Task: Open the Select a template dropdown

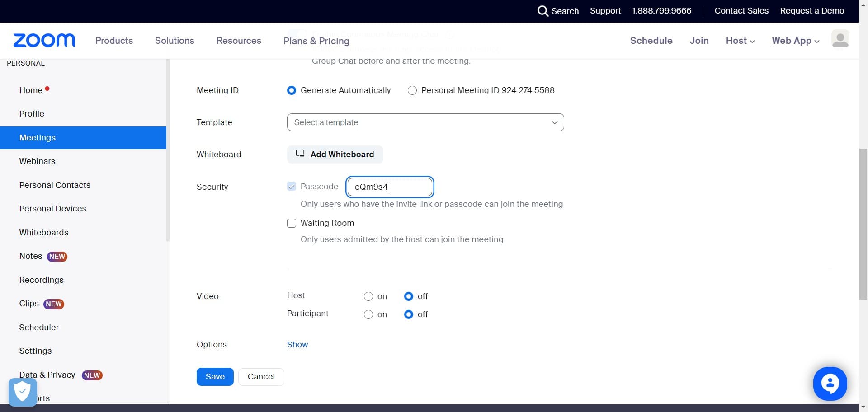Action: coord(425,122)
